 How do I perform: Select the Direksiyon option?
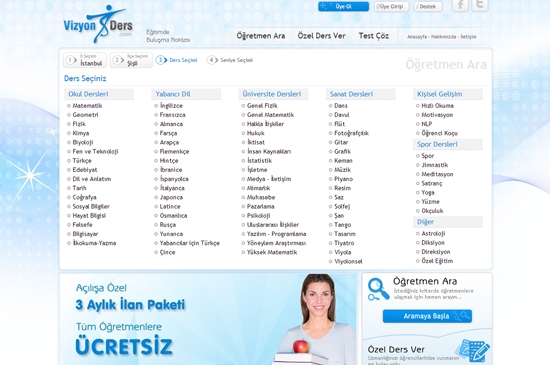tap(436, 252)
